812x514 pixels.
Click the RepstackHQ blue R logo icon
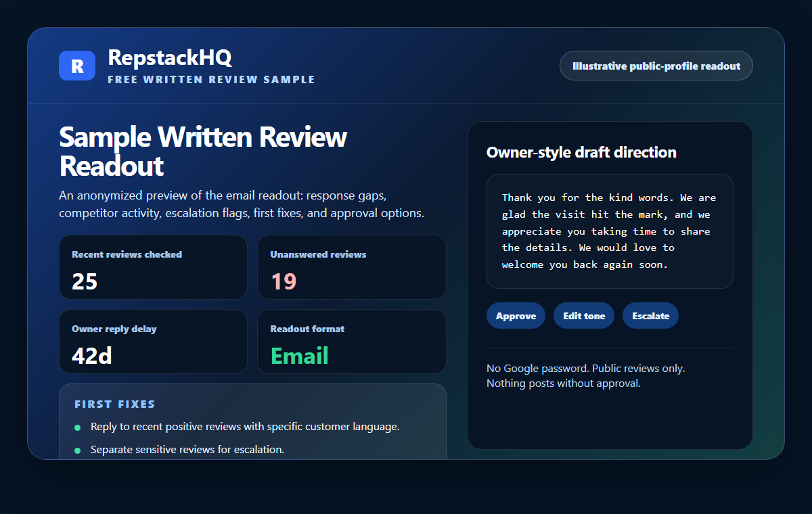click(77, 66)
